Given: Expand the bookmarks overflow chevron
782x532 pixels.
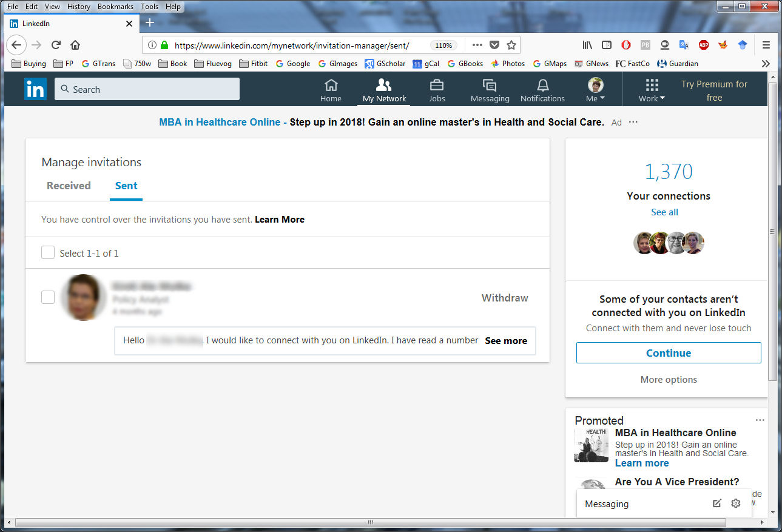Looking at the screenshot, I should 766,63.
